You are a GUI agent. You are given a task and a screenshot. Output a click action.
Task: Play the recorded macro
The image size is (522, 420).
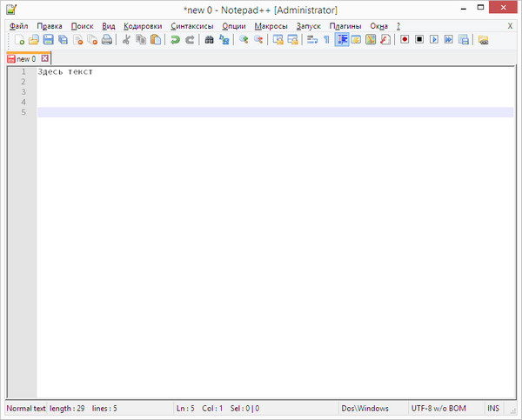tap(434, 40)
